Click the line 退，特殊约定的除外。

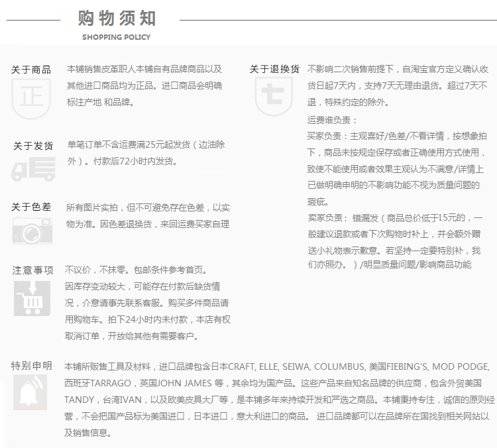[348, 102]
